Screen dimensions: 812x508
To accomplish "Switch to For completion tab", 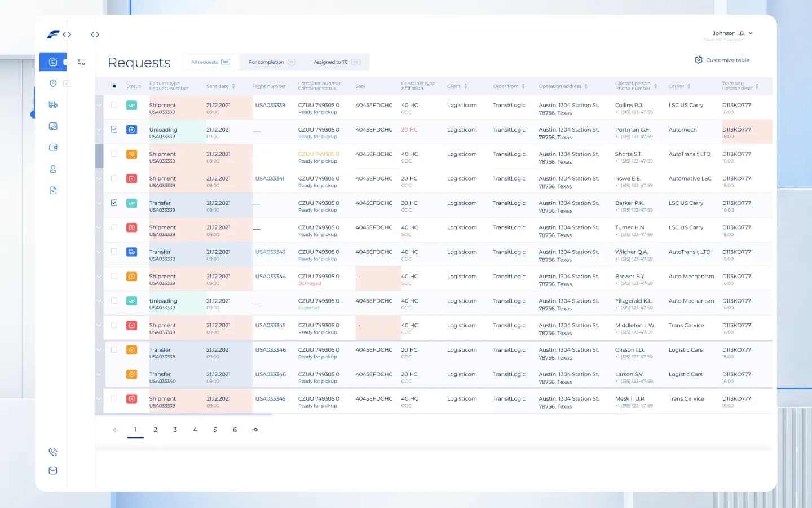I will 272,62.
